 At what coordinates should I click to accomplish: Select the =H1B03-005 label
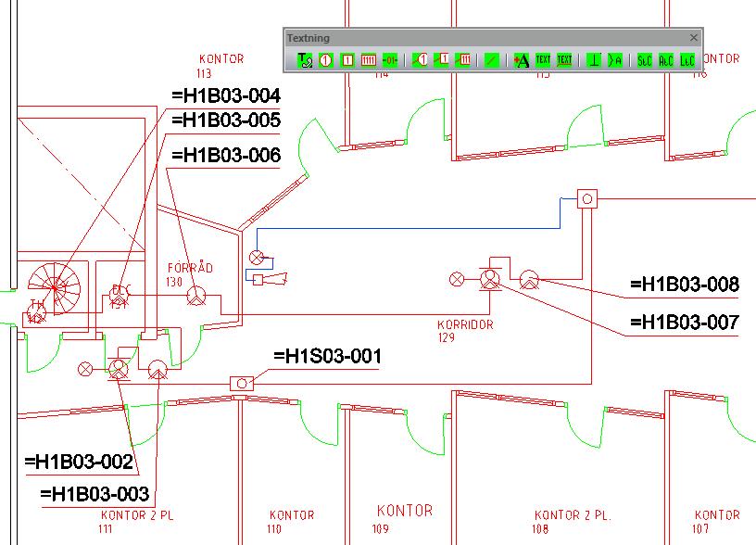pos(226,120)
